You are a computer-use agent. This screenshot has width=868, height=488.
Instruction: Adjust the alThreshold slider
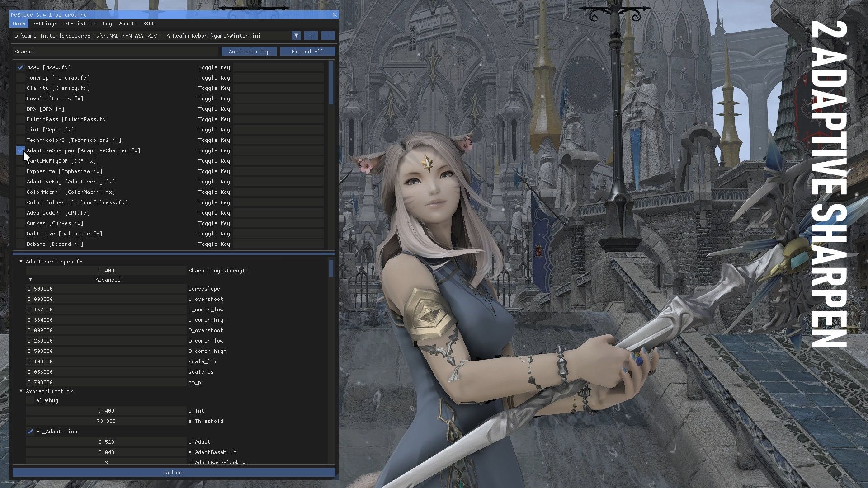pos(106,421)
